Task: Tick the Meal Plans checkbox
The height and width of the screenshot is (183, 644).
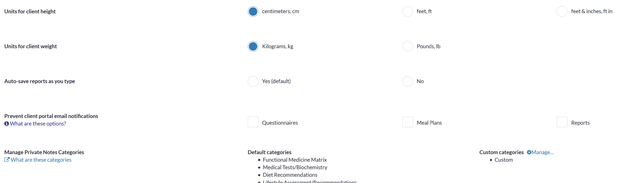Action: coord(407,122)
